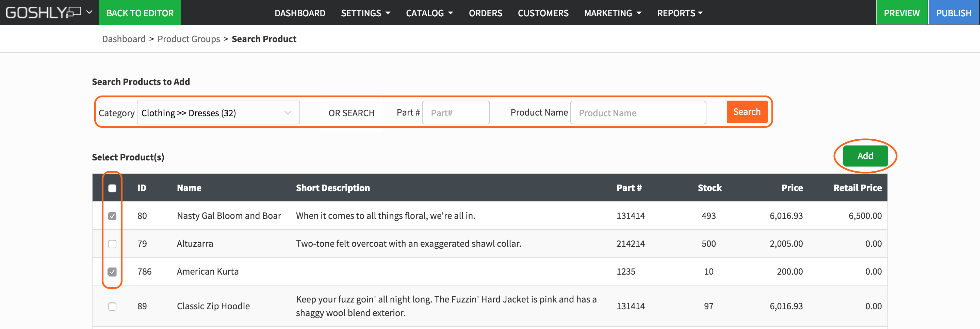The height and width of the screenshot is (329, 980).
Task: Publish the store with Publish button
Action: [953, 13]
